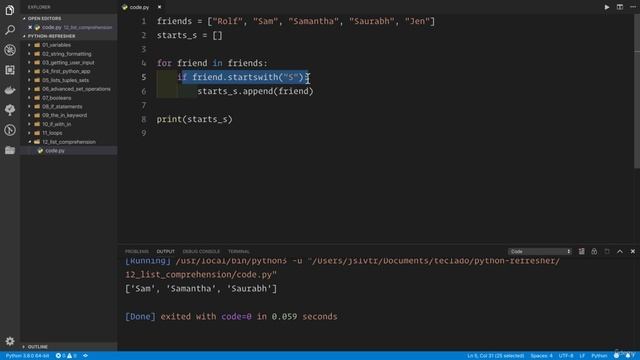This screenshot has width=640, height=360.
Task: Open notifications bell in status bar
Action: click(x=629, y=356)
